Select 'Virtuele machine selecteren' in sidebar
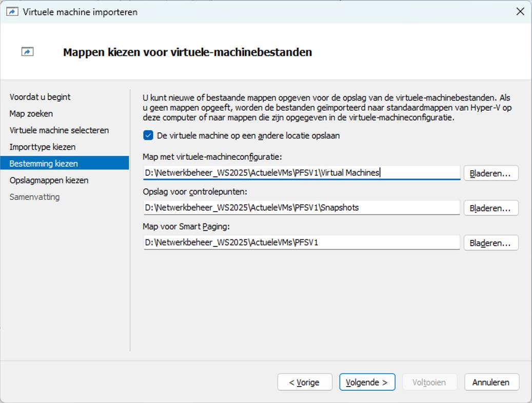The width and height of the screenshot is (532, 403). pyautogui.click(x=59, y=130)
